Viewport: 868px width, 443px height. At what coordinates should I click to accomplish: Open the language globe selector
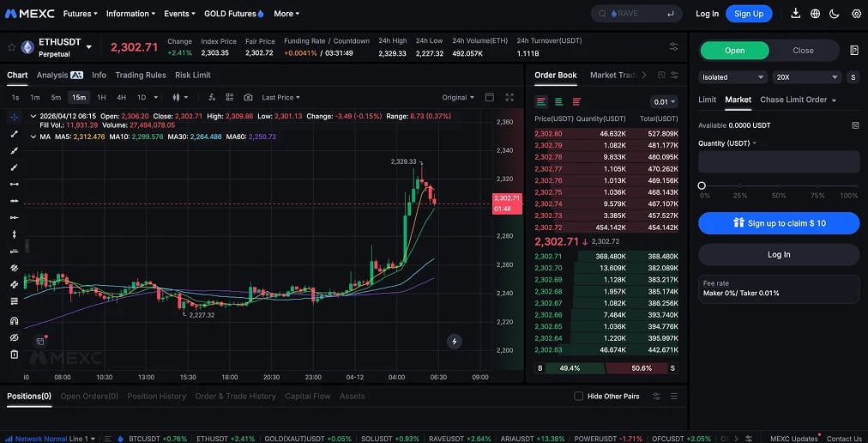(x=815, y=13)
